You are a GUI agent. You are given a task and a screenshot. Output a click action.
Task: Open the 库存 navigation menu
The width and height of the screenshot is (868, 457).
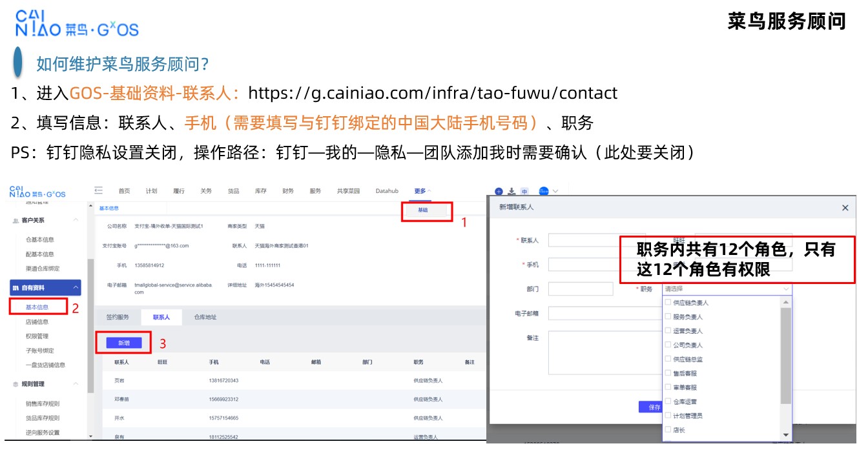pyautogui.click(x=260, y=191)
